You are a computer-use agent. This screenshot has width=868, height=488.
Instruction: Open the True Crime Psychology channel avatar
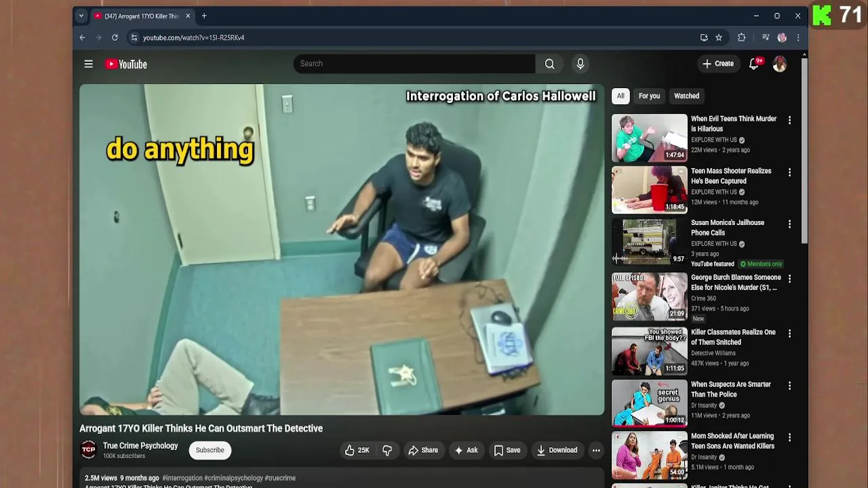click(x=89, y=449)
